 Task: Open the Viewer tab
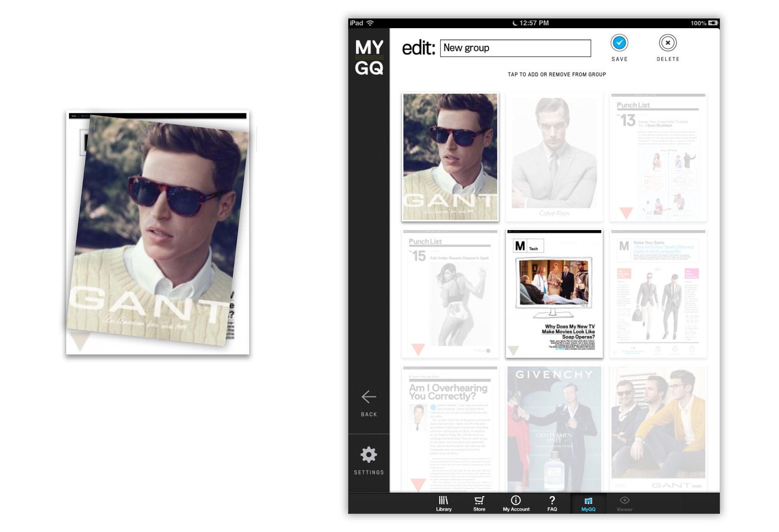624,503
